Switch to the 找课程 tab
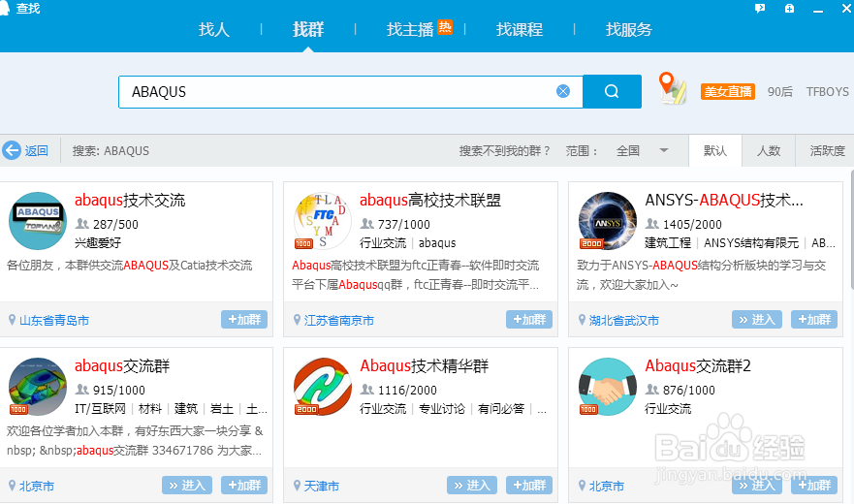This screenshot has height=504, width=854. click(x=520, y=29)
